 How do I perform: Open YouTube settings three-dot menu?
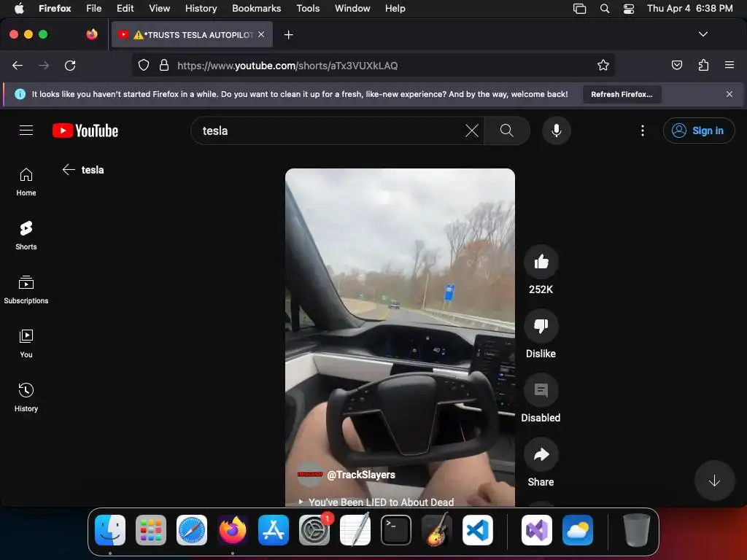tap(642, 131)
